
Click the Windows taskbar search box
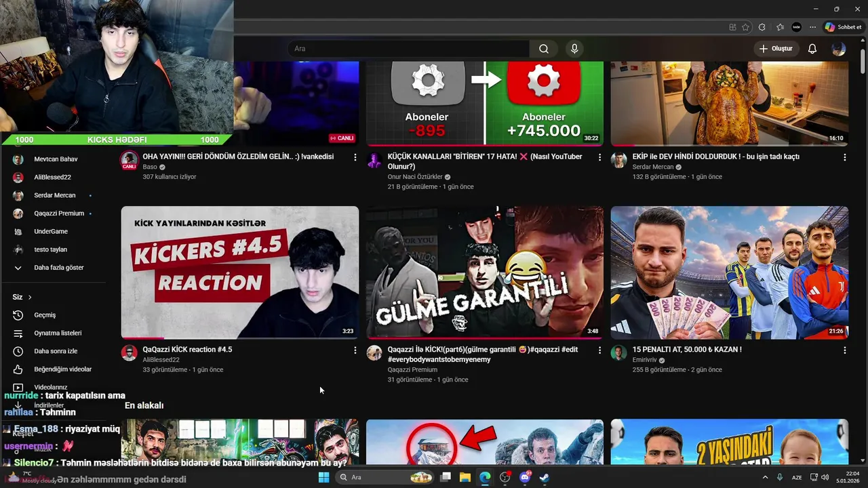point(386,477)
